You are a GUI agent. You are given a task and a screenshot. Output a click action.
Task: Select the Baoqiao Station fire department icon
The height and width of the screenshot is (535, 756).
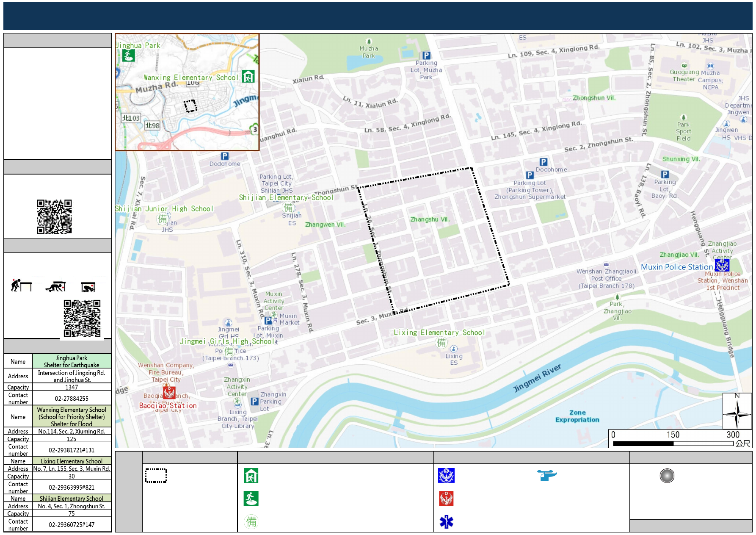[x=169, y=393]
